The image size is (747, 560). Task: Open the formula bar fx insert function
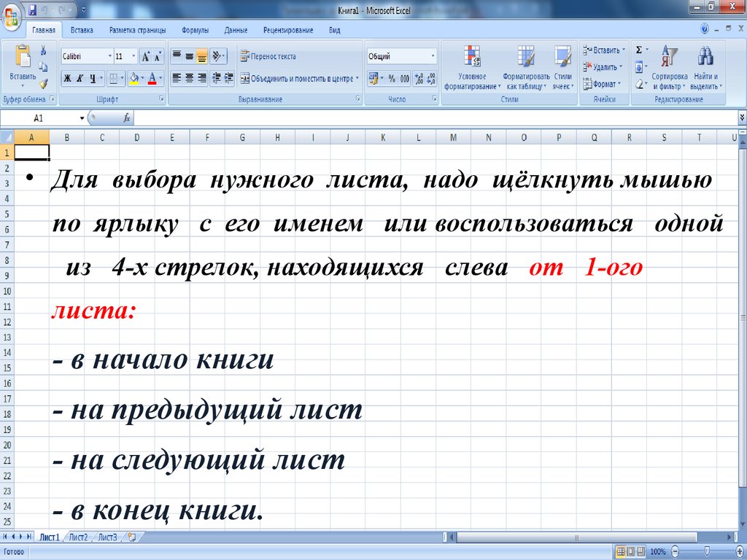pos(127,117)
